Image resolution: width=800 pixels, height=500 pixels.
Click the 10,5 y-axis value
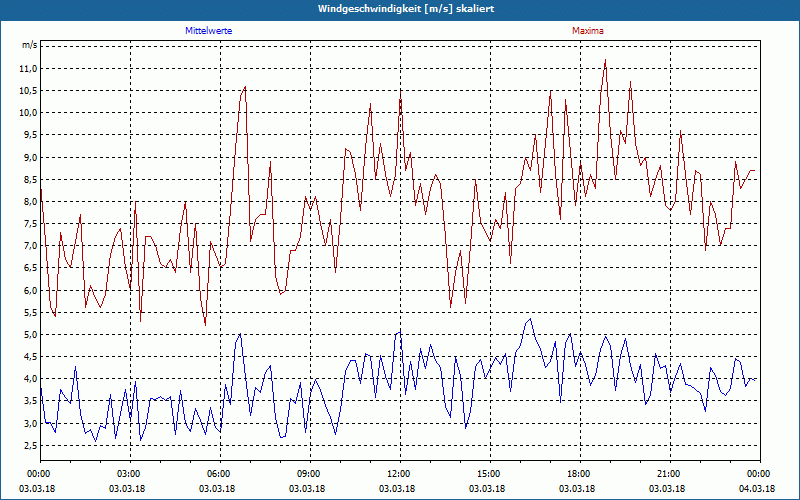(x=29, y=91)
